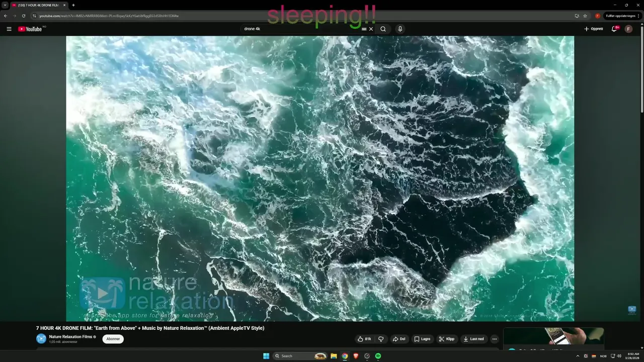Dislike the video with thumbs down
644x362 pixels.
[x=381, y=339]
